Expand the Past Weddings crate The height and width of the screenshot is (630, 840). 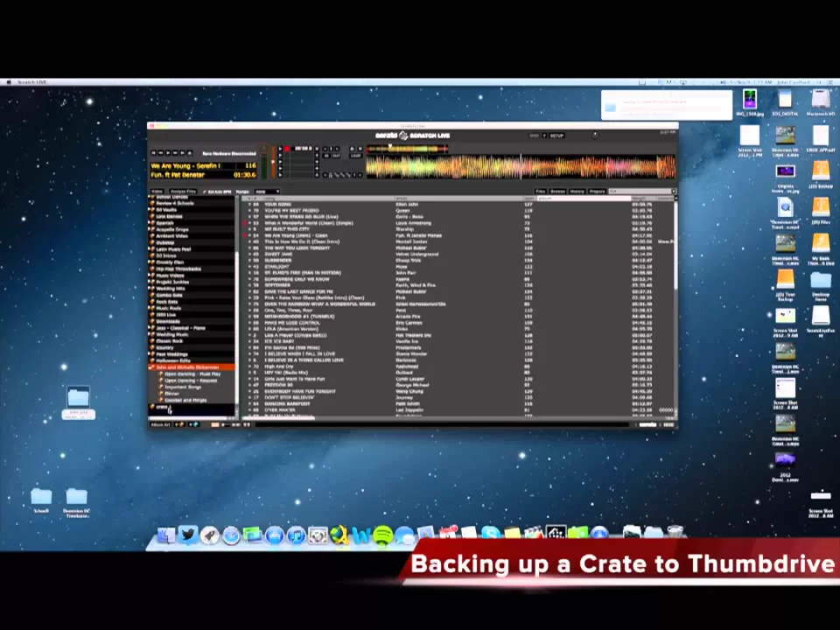pos(150,354)
